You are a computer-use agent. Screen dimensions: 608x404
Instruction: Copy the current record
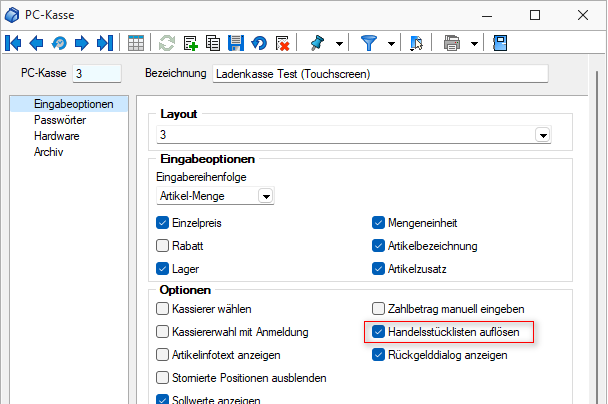click(213, 43)
